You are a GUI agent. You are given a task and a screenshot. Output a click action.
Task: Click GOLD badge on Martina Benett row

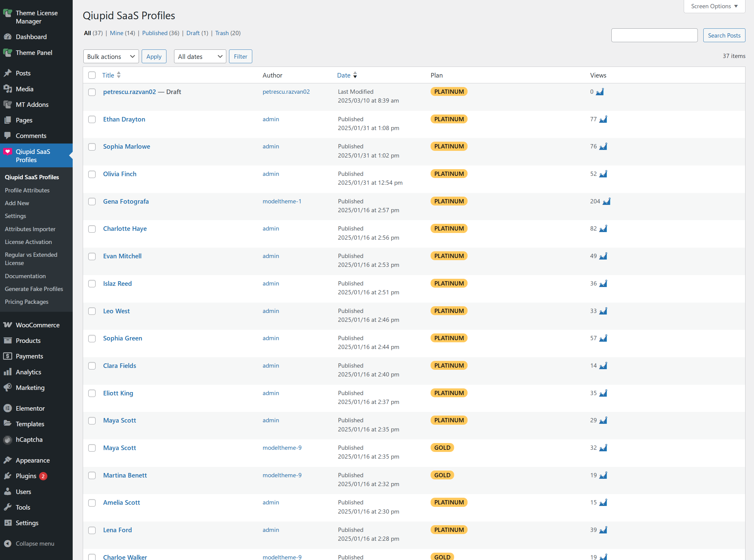(x=442, y=475)
